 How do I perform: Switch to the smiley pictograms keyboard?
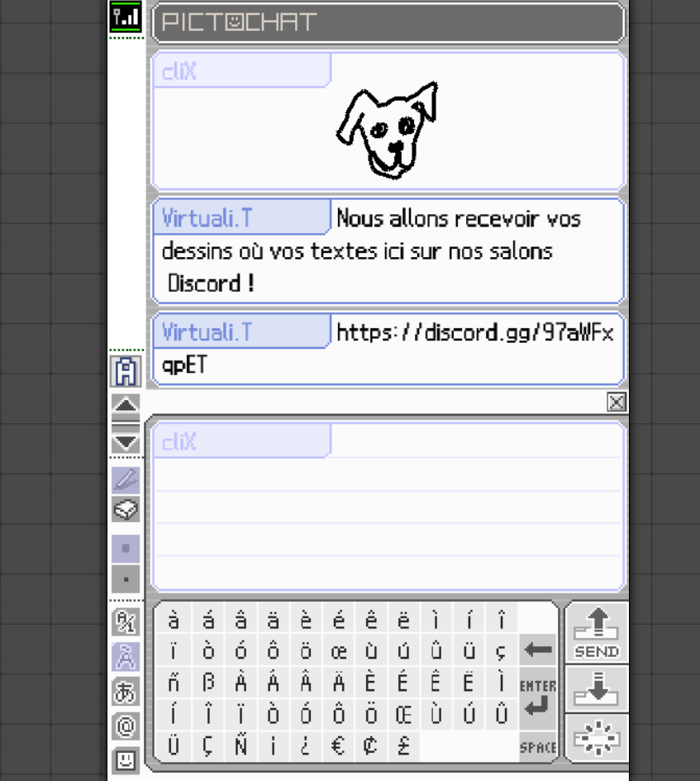tap(126, 760)
